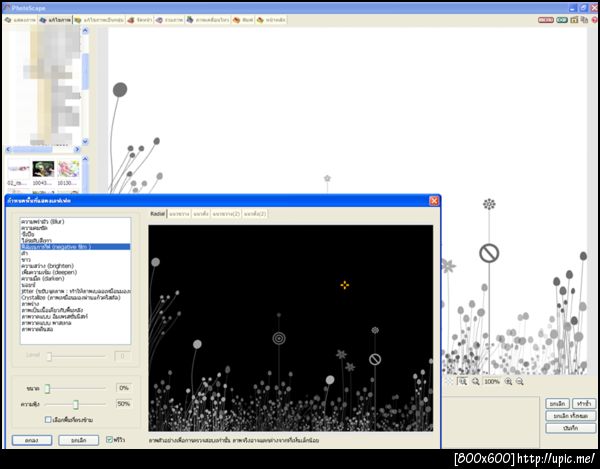Viewport: 600px width, 469px height.
Task: Click the folder tree horizontal scroll left arrow
Action: click(x=8, y=149)
